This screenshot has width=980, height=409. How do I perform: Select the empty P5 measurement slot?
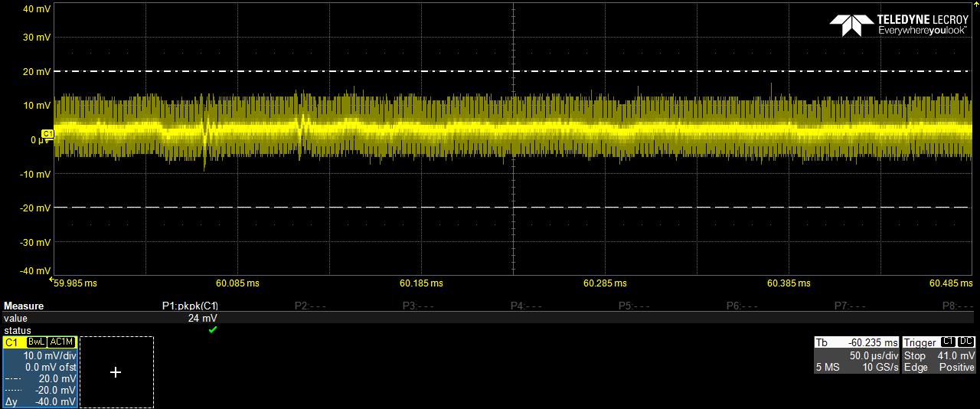click(634, 306)
